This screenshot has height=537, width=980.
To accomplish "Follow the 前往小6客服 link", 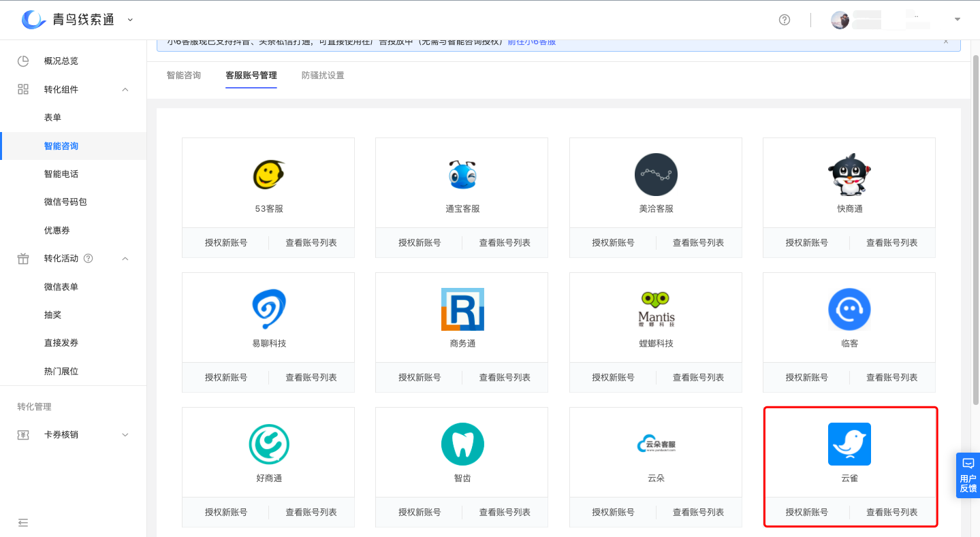I will [x=533, y=42].
